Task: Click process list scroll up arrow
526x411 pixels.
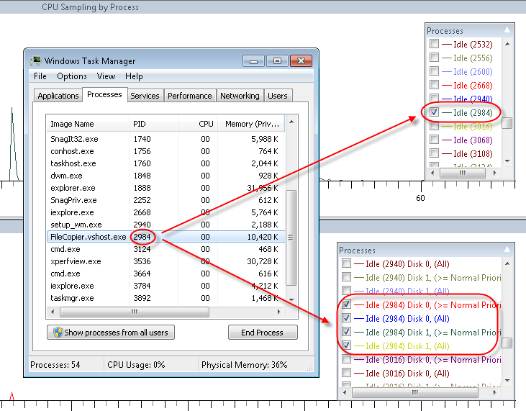Action: pyautogui.click(x=291, y=122)
